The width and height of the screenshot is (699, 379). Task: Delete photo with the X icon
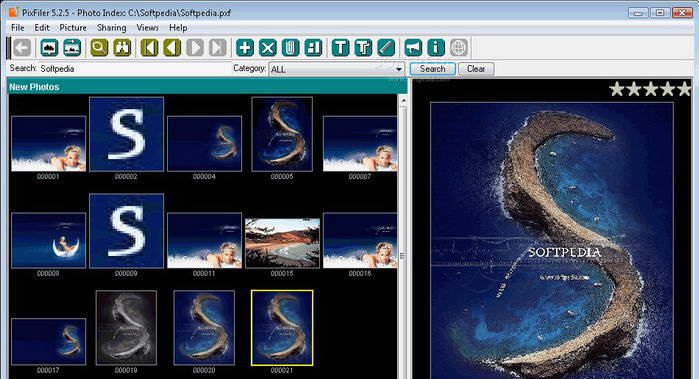(267, 48)
